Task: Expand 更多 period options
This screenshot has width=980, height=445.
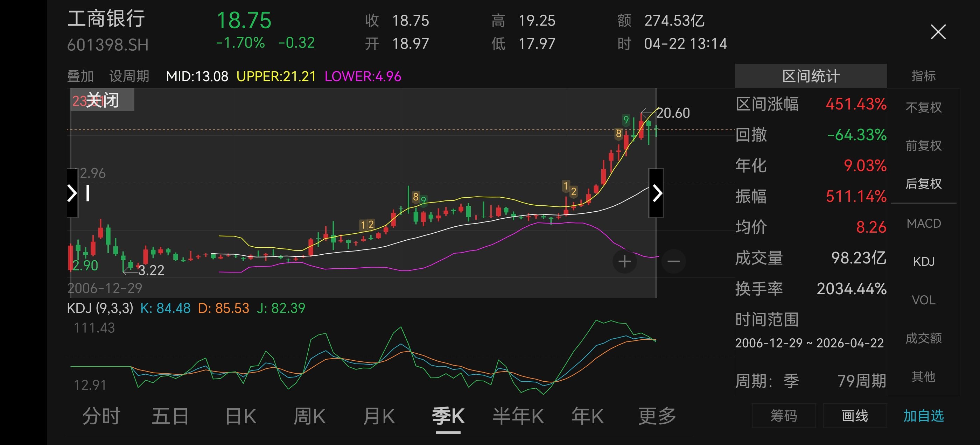Action: (657, 416)
